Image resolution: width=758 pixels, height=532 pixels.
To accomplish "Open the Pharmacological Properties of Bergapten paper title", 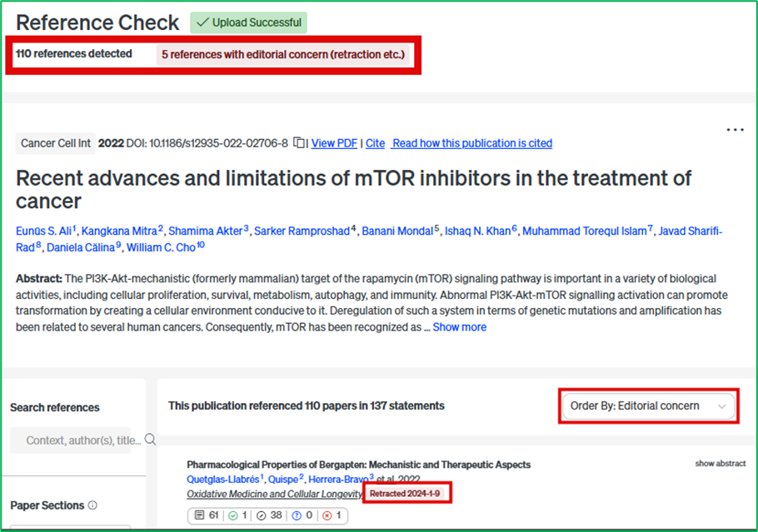I will click(358, 465).
